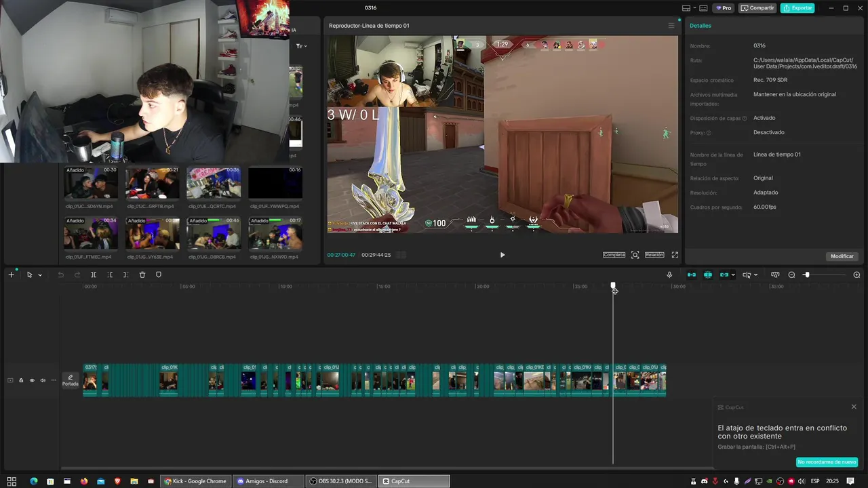Open the Detalles tab
Image resolution: width=868 pixels, height=488 pixels.
click(x=701, y=26)
